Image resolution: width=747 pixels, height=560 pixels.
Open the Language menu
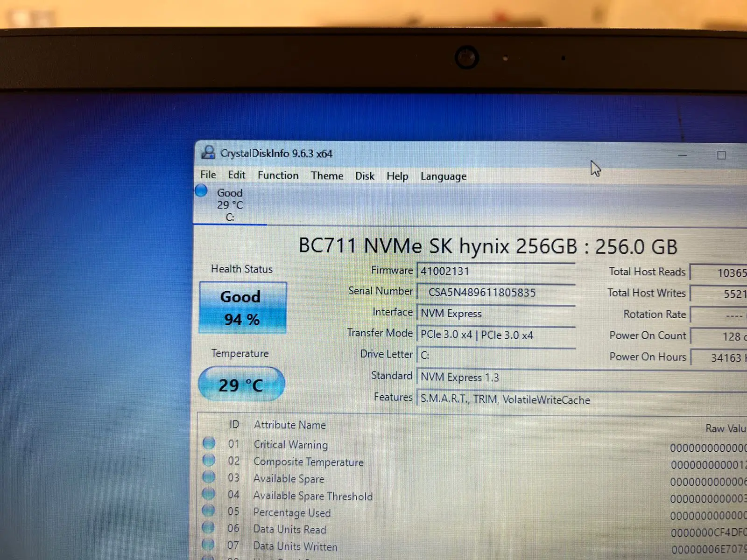[443, 176]
